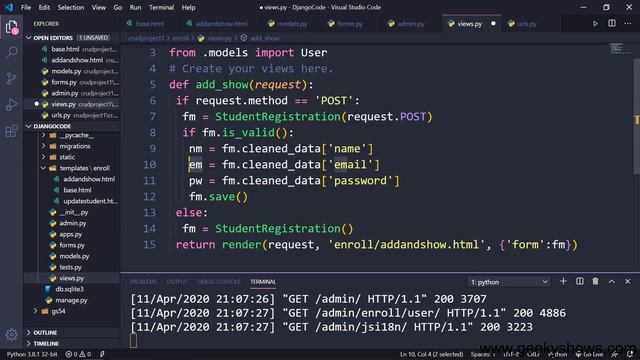
Task: Open editor More Actions ellipsis
Action: (x=627, y=24)
